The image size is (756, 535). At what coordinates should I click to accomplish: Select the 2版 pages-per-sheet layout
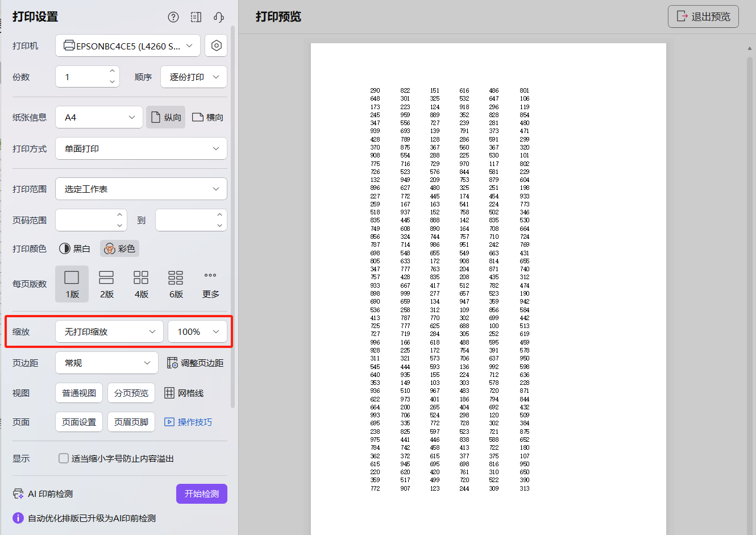pyautogui.click(x=106, y=284)
